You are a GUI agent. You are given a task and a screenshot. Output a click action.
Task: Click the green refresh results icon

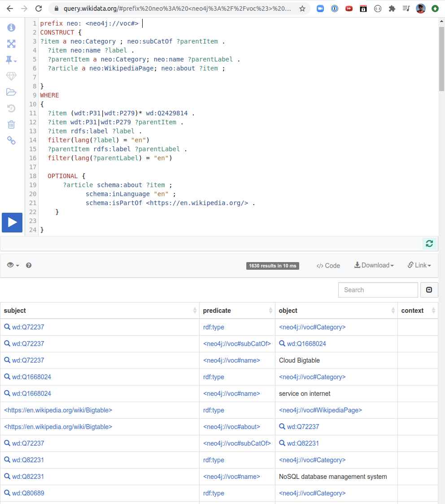click(x=430, y=244)
